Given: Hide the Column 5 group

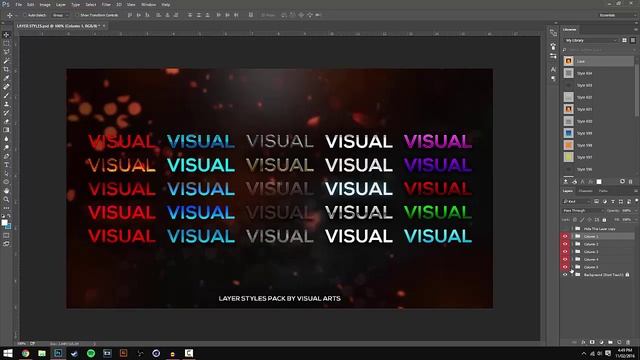Looking at the screenshot, I should [x=565, y=267].
